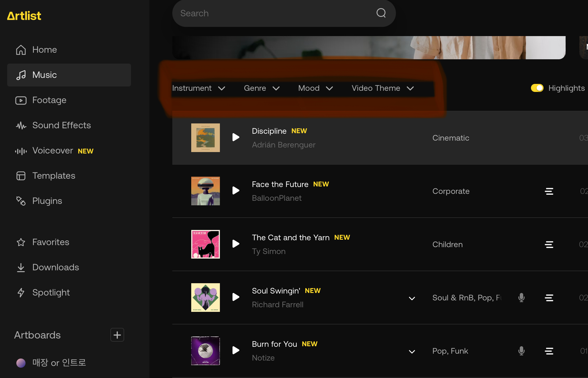This screenshot has height=378, width=588.
Task: Open stems icon for The Cat and the Yarn
Action: (x=549, y=245)
